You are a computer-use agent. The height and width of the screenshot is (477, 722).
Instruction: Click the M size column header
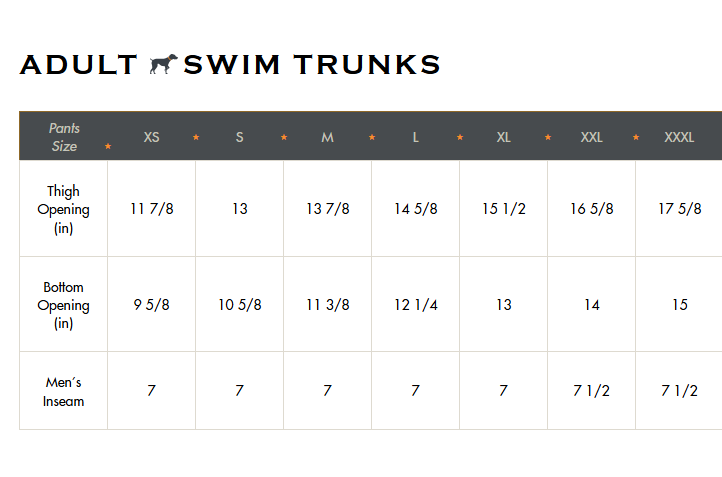pyautogui.click(x=327, y=137)
